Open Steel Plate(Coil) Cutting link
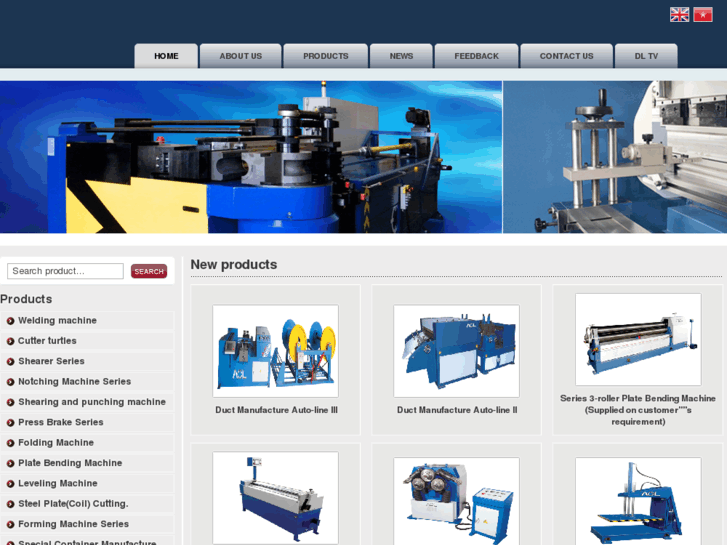The width and height of the screenshot is (727, 545). pyautogui.click(x=73, y=504)
